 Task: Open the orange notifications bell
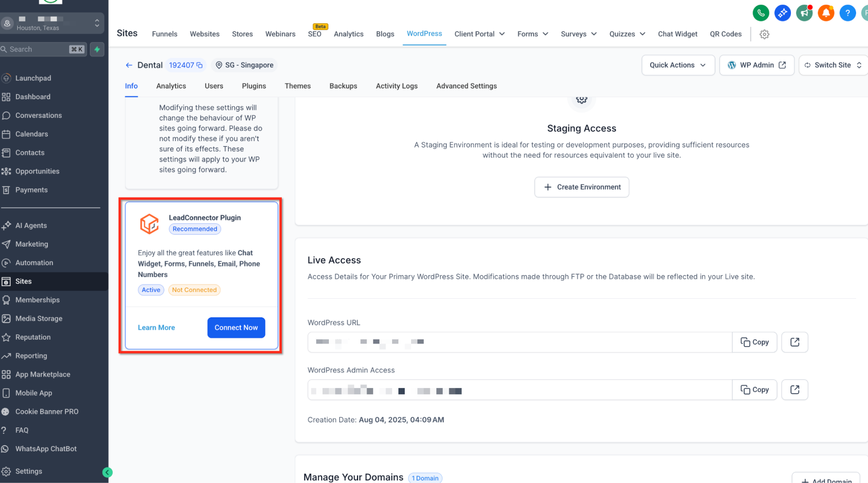point(826,13)
